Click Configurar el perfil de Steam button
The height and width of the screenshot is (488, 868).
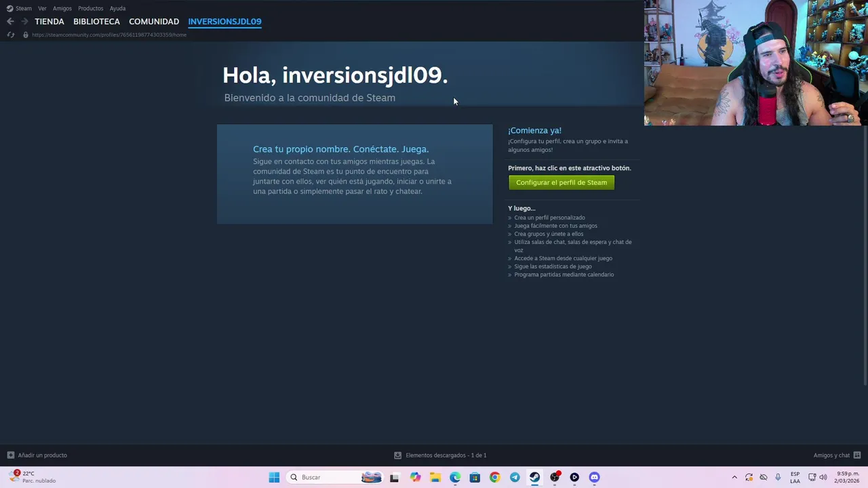coord(561,182)
